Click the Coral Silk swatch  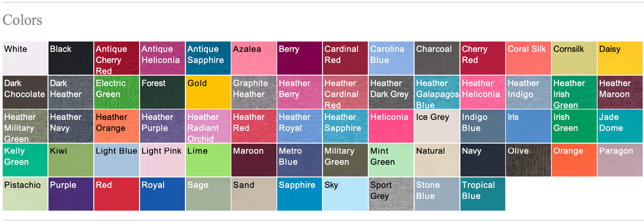(x=528, y=58)
